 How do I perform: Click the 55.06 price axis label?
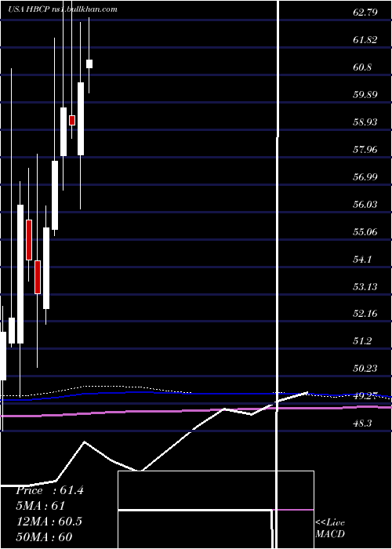point(365,232)
